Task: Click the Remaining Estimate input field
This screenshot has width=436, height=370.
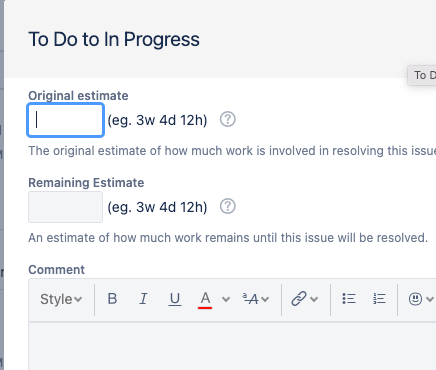Action: (65, 207)
